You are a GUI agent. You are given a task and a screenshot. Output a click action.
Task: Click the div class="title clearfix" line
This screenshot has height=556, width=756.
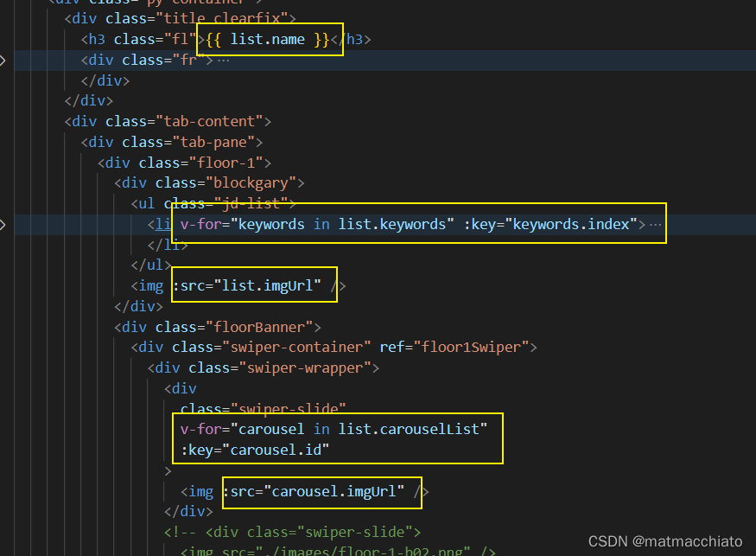(x=181, y=18)
